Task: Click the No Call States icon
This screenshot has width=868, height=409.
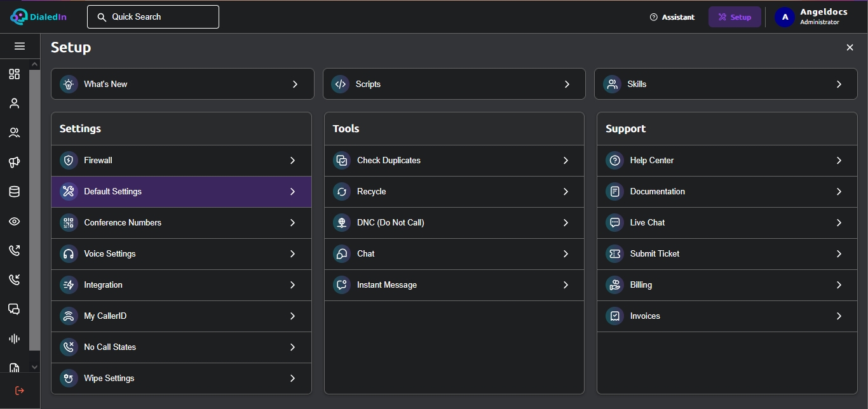Action: tap(69, 347)
